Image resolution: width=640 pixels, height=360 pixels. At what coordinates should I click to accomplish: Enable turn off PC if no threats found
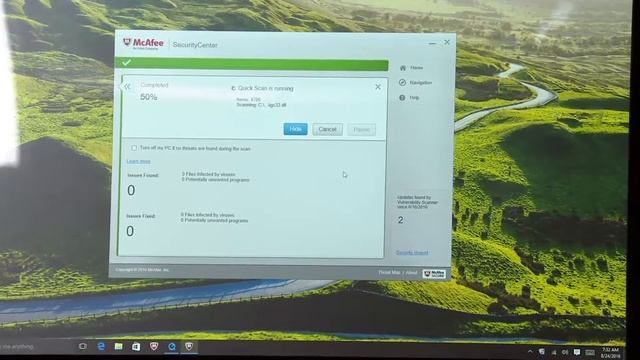[134, 148]
